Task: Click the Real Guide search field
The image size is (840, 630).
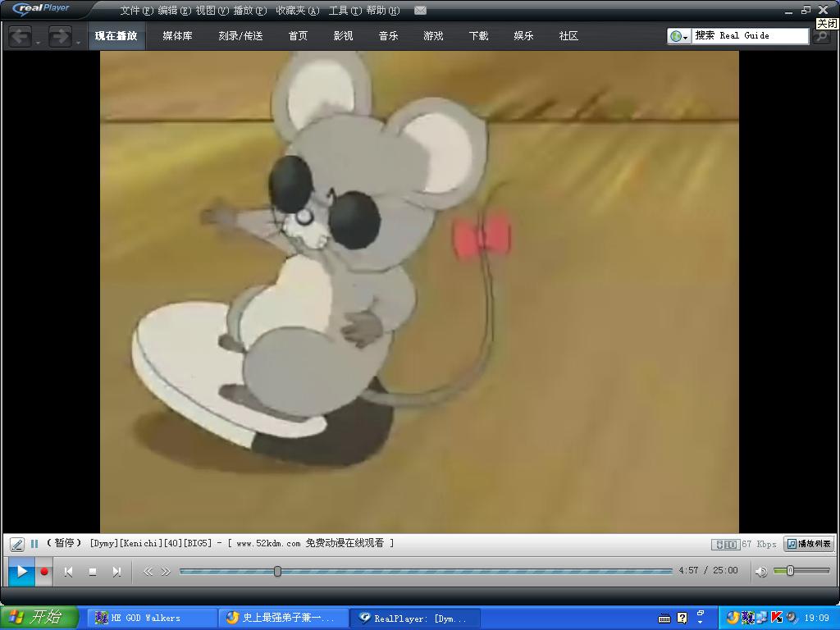Action: 750,36
